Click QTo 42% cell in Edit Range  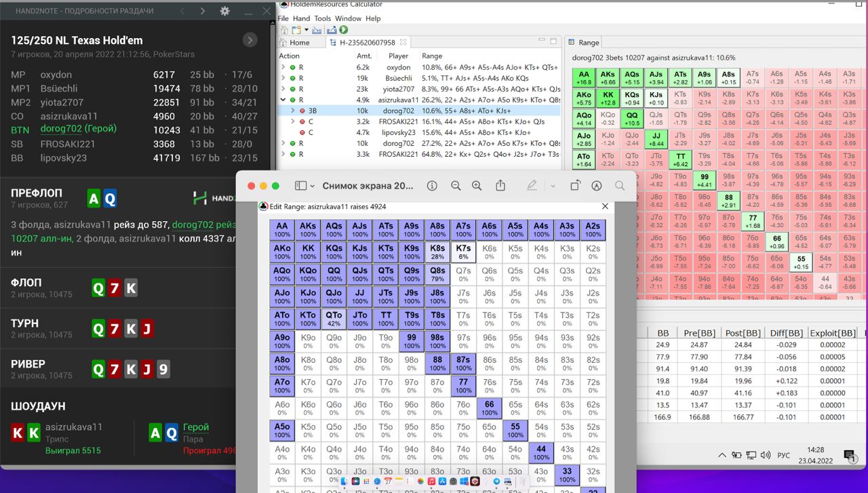tap(334, 319)
